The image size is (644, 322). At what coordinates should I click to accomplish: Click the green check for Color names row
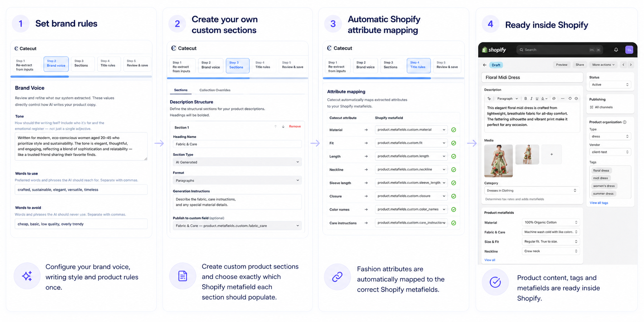tap(453, 209)
